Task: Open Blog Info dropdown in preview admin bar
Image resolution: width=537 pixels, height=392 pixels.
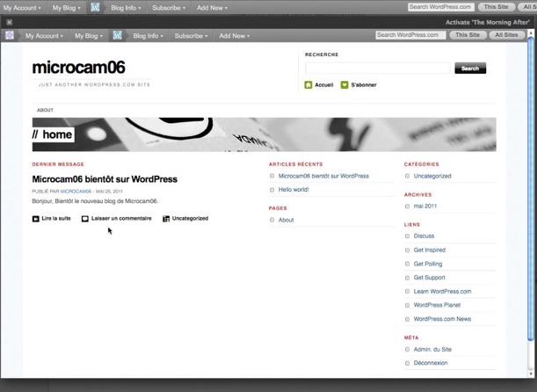Action: click(x=148, y=36)
